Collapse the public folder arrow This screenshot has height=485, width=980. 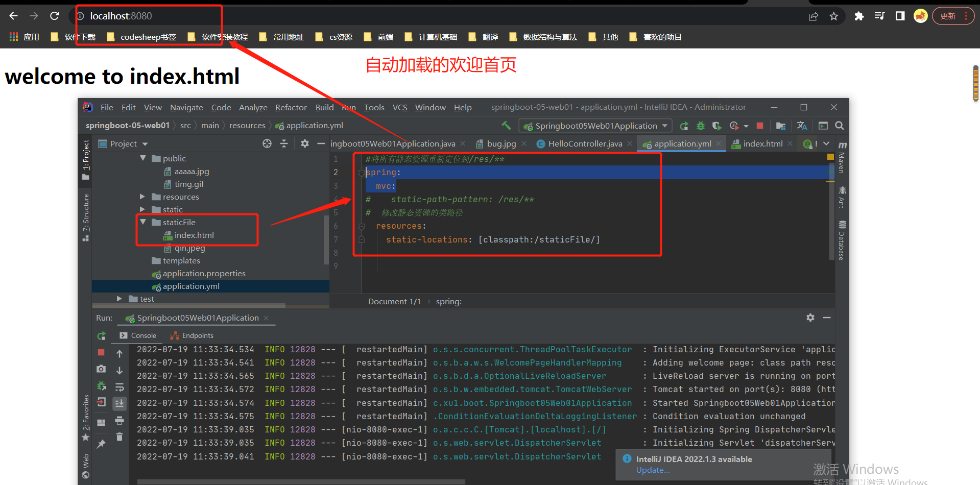click(143, 158)
